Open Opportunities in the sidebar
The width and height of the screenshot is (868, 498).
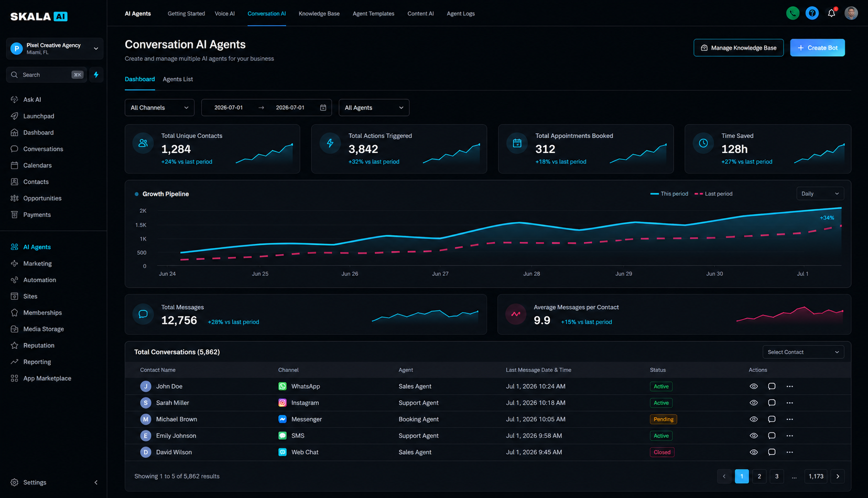[42, 198]
